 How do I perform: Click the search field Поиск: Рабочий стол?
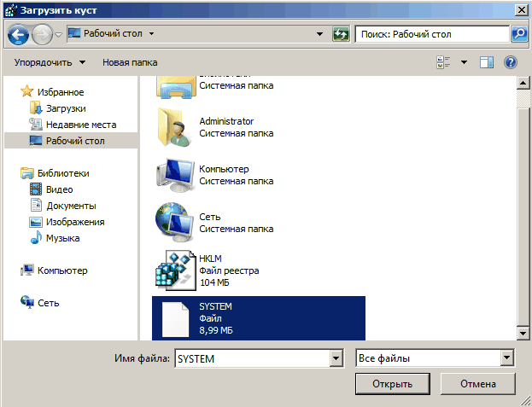click(432, 34)
